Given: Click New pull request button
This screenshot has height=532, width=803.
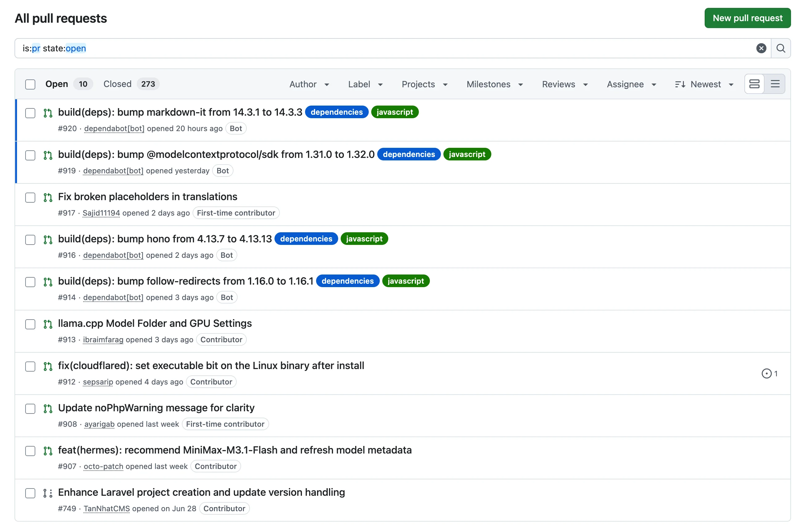Looking at the screenshot, I should (x=747, y=18).
